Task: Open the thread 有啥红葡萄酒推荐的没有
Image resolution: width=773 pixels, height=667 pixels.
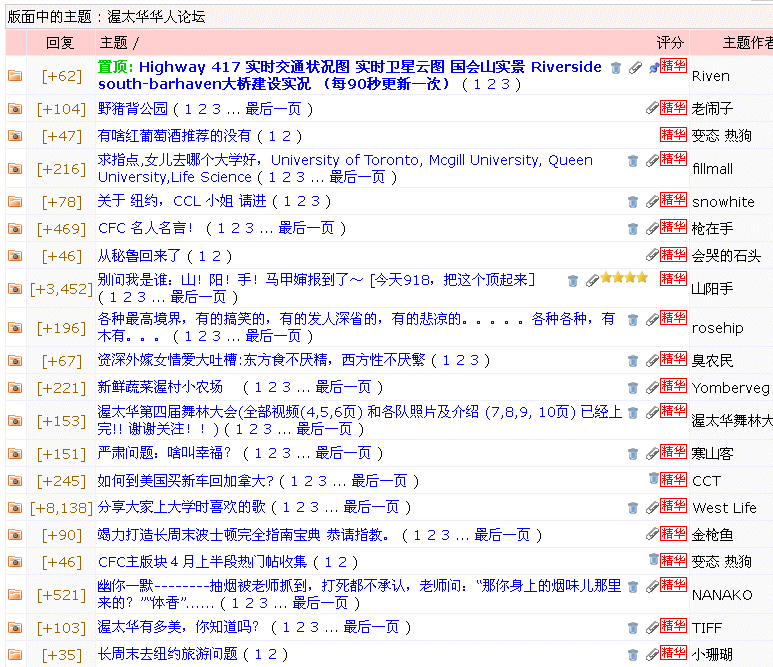Action: click(x=174, y=135)
